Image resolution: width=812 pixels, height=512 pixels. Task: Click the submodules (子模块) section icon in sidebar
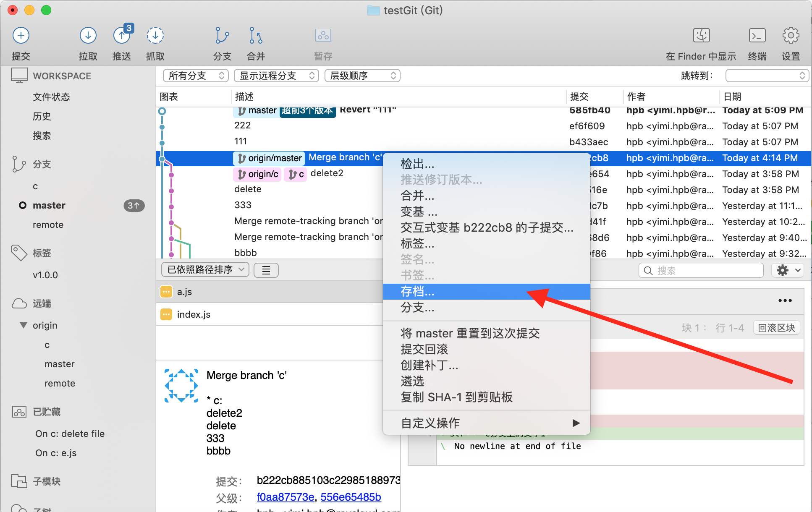(x=19, y=481)
